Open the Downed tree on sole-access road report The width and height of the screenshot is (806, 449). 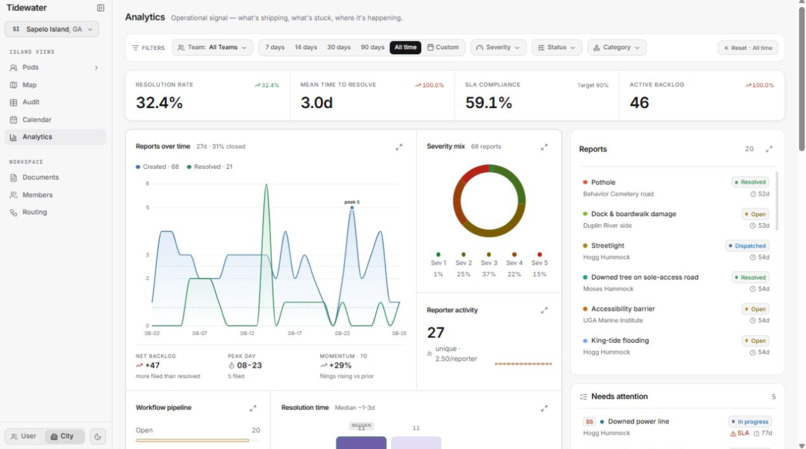[x=676, y=283]
